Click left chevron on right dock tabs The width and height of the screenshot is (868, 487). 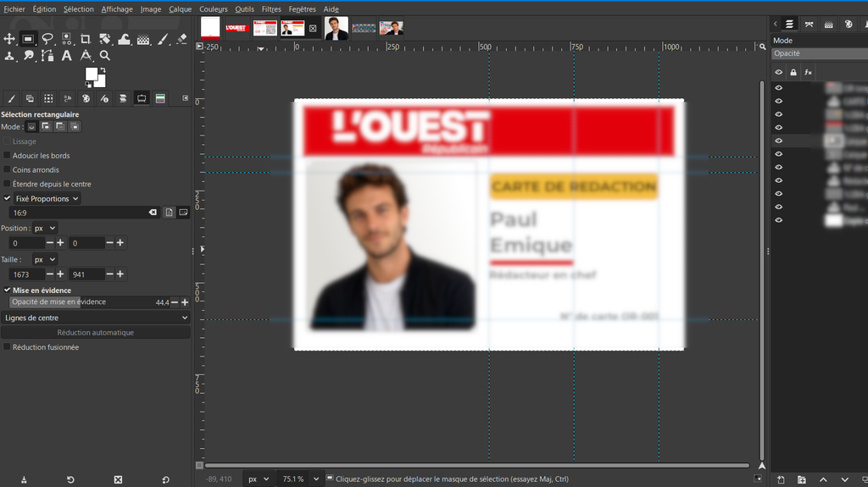pyautogui.click(x=776, y=24)
